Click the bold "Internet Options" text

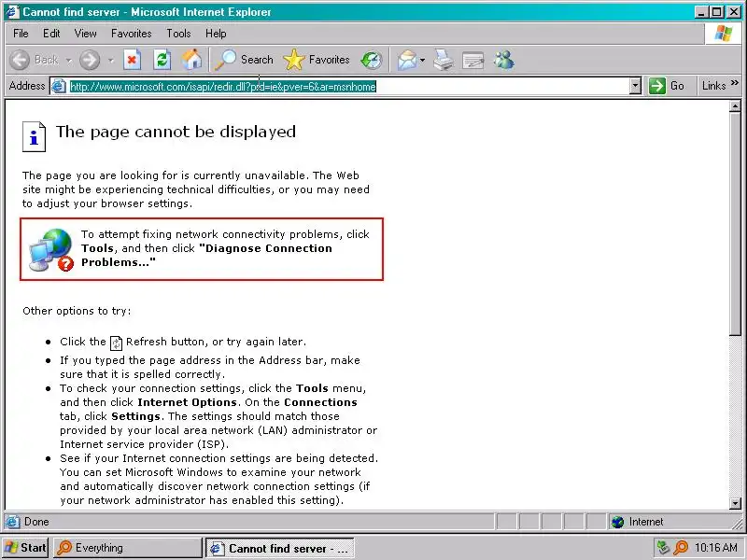pos(187,402)
